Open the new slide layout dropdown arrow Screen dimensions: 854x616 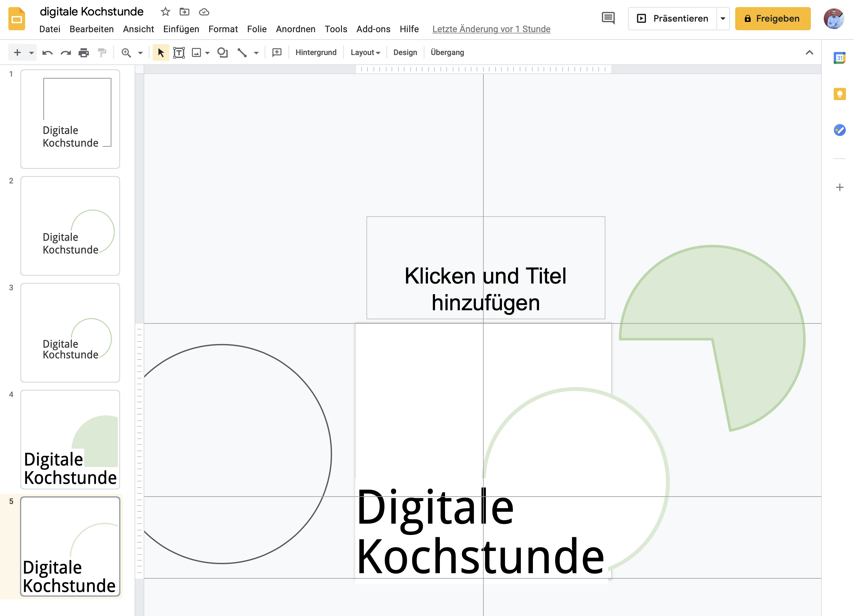pos(32,53)
